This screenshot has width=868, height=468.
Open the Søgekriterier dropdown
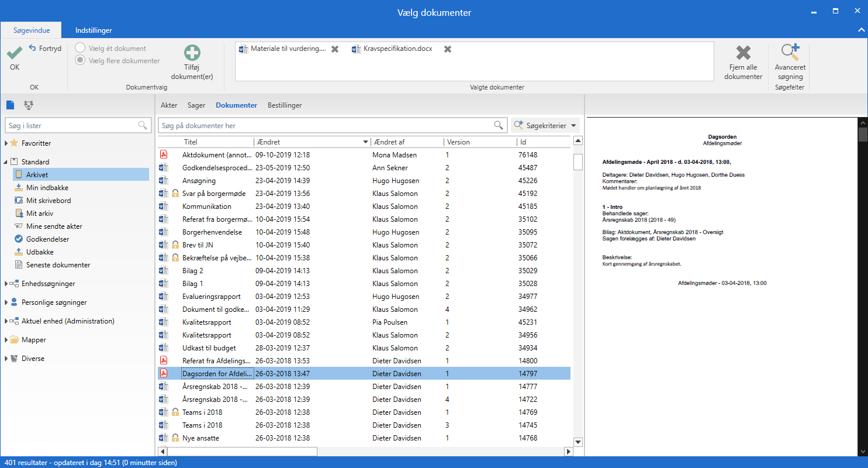pos(544,125)
